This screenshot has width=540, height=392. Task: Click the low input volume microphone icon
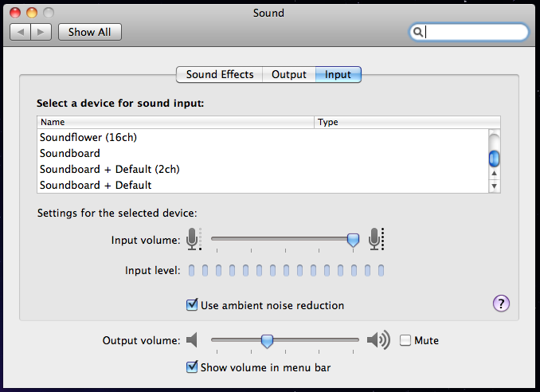(193, 237)
